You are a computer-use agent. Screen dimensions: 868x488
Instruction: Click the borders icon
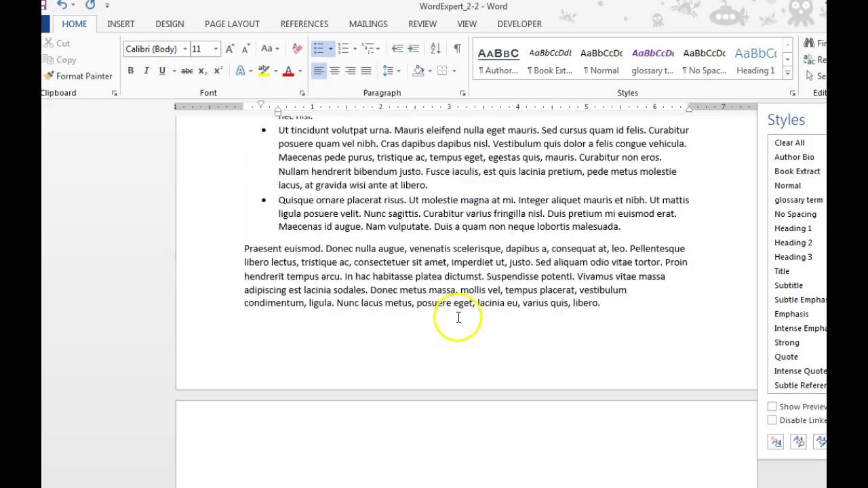[x=442, y=70]
